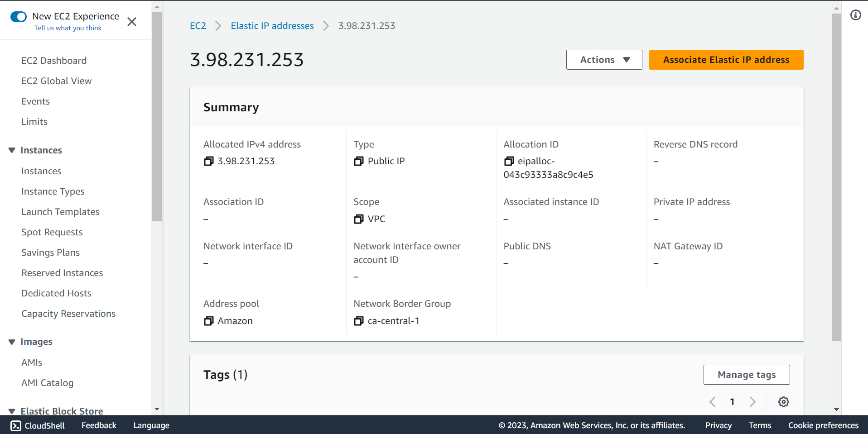Collapse the Images section in sidebar
The width and height of the screenshot is (868, 434).
(x=12, y=342)
